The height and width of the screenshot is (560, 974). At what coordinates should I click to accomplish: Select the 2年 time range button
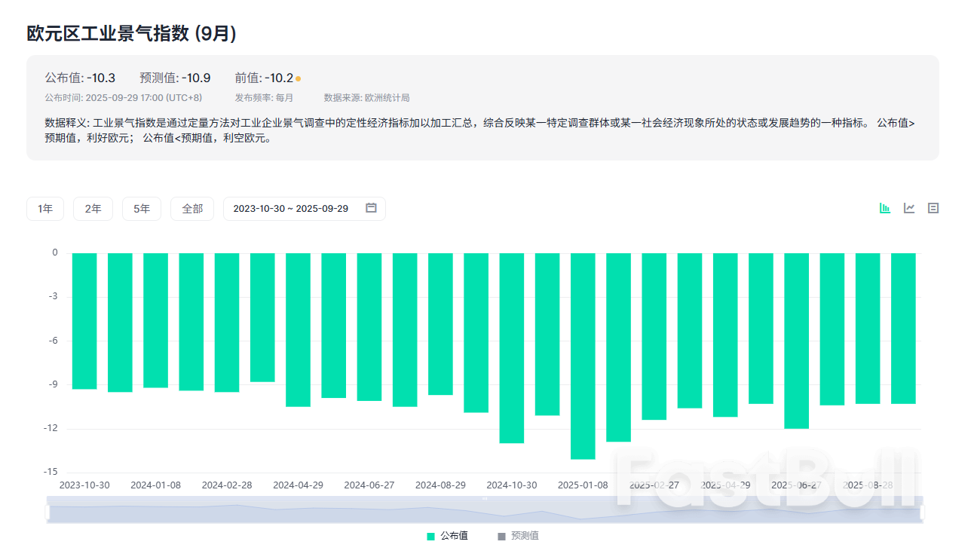[x=93, y=208]
